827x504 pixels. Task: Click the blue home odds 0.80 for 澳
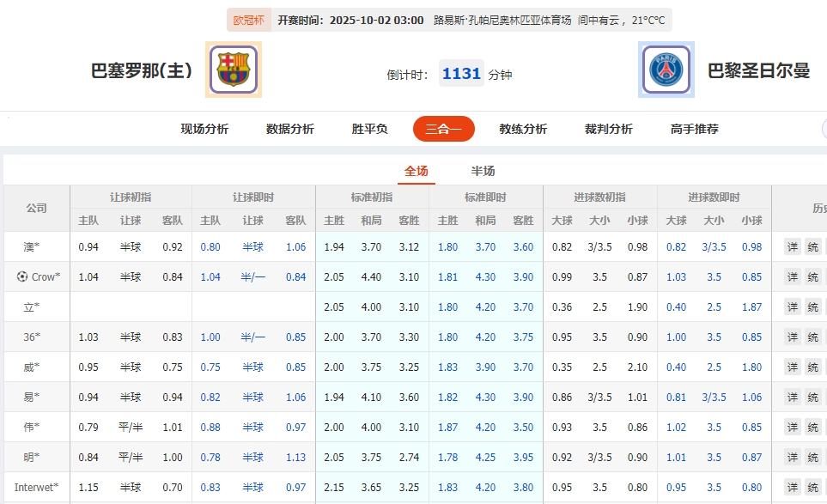click(x=210, y=246)
